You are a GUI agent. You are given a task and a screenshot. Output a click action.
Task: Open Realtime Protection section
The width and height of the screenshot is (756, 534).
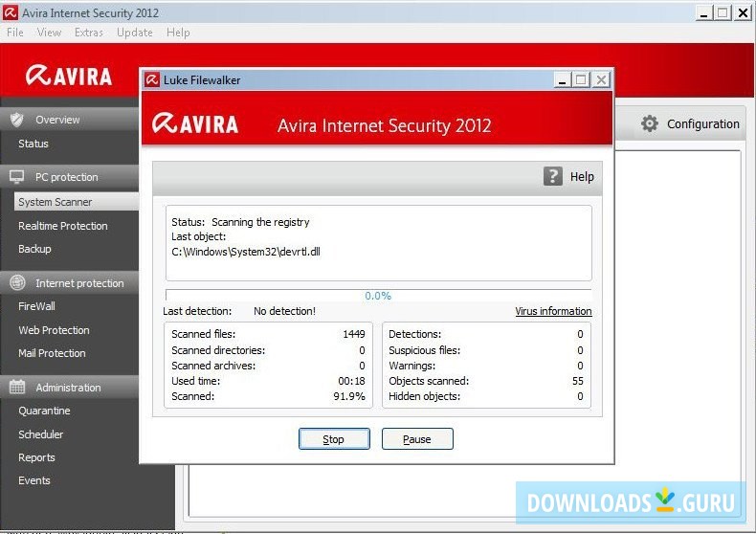point(62,226)
